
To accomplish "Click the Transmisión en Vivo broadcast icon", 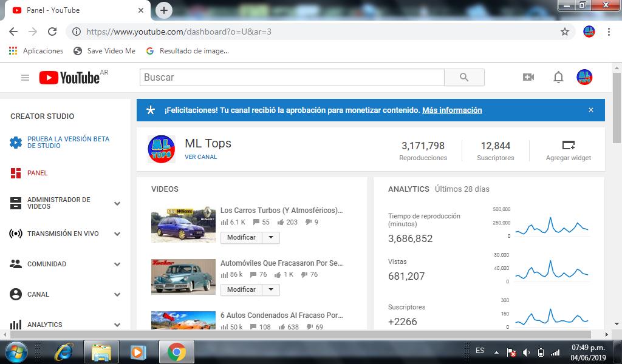I will (16, 234).
